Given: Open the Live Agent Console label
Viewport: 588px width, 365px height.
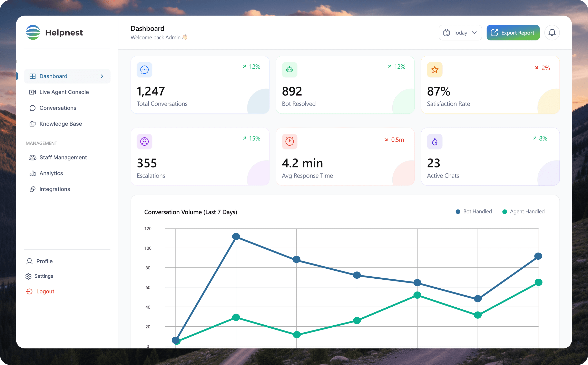Looking at the screenshot, I should [64, 92].
